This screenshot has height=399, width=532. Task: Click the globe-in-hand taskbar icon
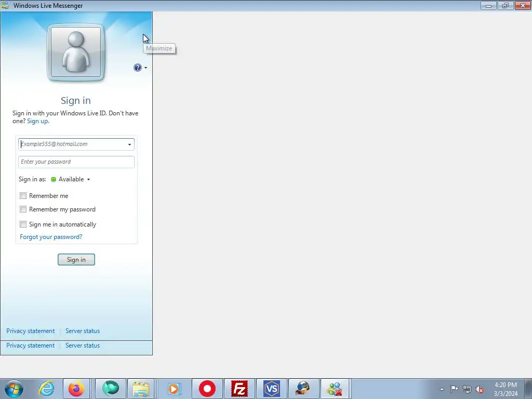point(303,389)
